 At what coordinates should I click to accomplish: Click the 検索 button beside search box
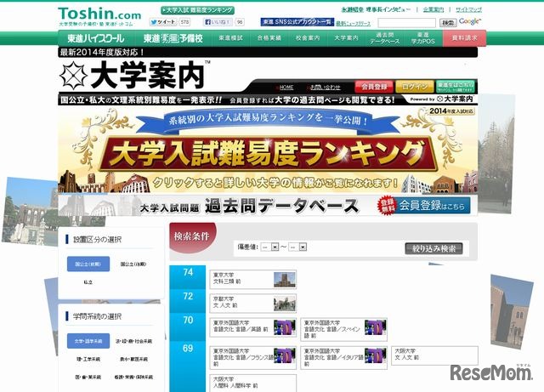pos(448,23)
